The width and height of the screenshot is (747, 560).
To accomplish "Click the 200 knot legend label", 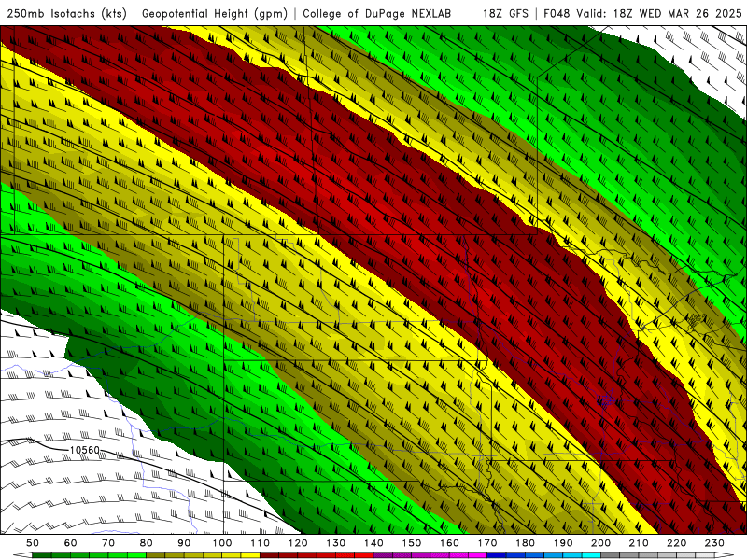I will pos(600,543).
